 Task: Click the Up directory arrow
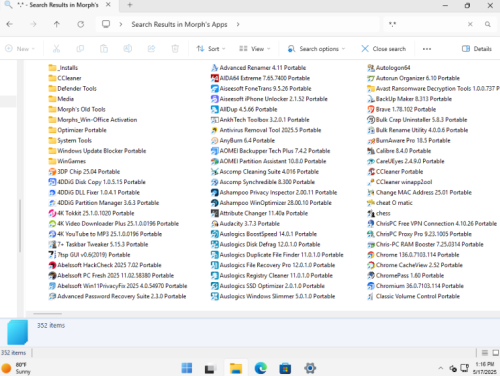[57, 24]
